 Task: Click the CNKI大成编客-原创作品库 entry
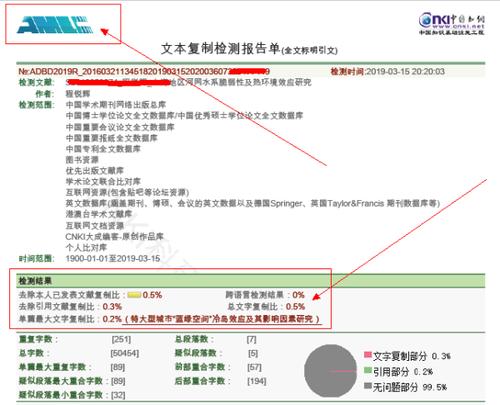click(114, 237)
